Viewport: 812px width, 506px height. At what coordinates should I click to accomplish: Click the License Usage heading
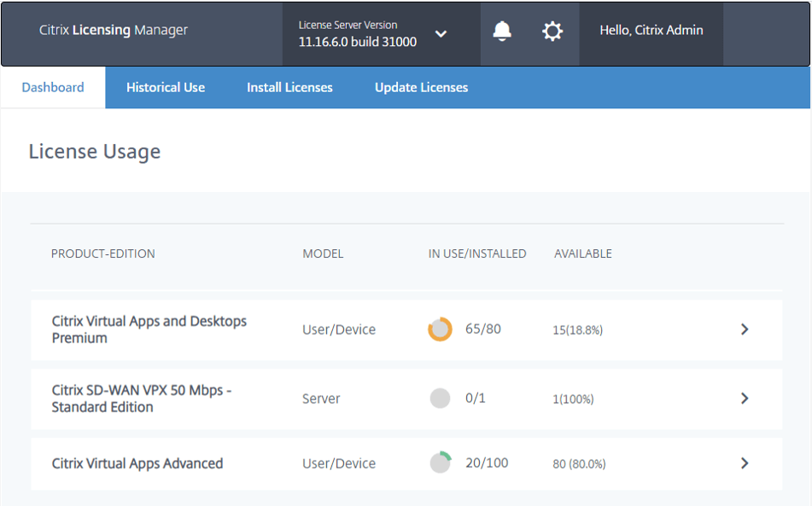[x=95, y=152]
